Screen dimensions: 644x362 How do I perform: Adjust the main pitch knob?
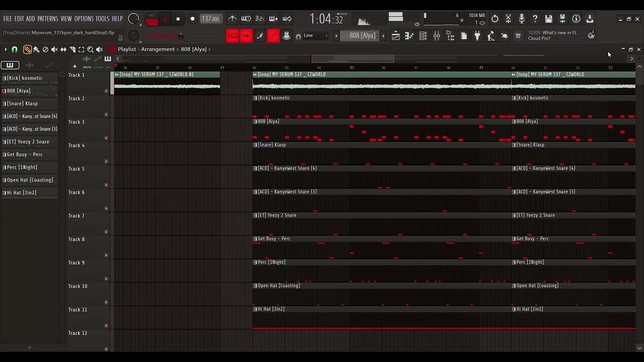tap(133, 36)
